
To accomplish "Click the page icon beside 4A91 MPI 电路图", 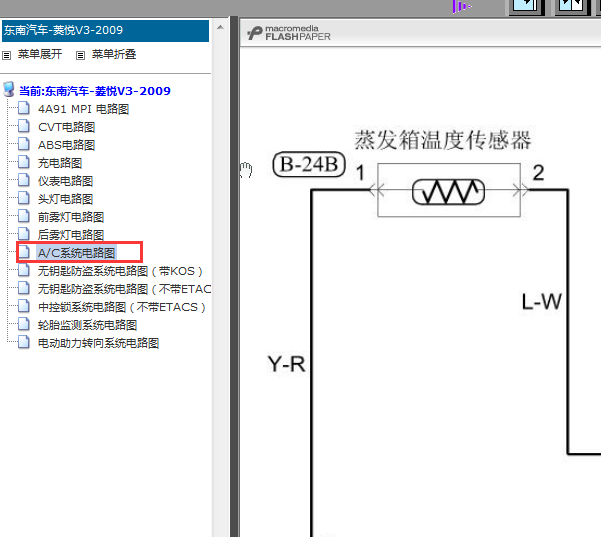I will [24, 108].
